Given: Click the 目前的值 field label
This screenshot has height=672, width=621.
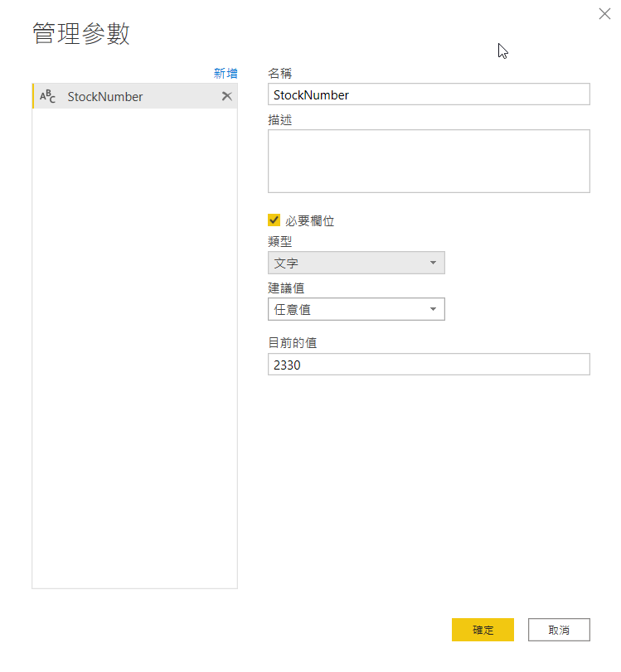Looking at the screenshot, I should [x=293, y=341].
